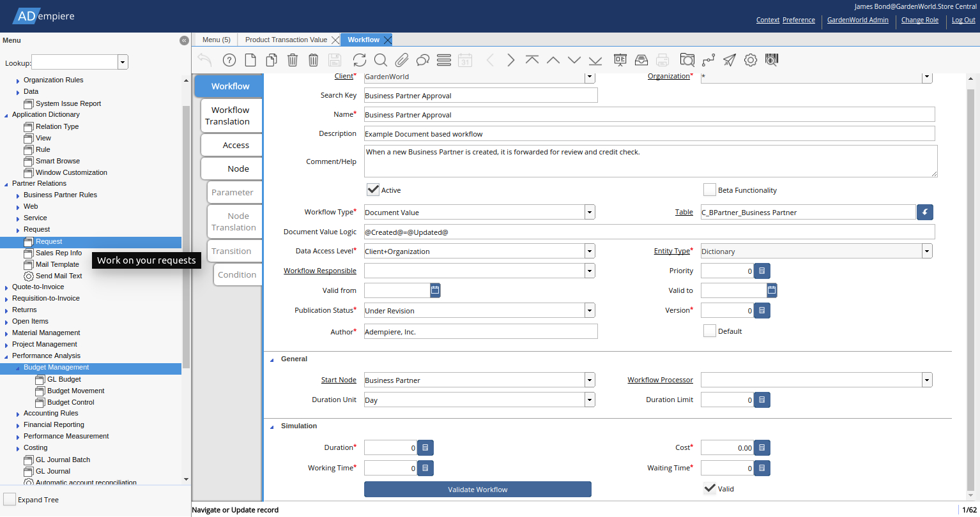Open the Change Role link
Screen dimensions: 980x517
point(920,20)
